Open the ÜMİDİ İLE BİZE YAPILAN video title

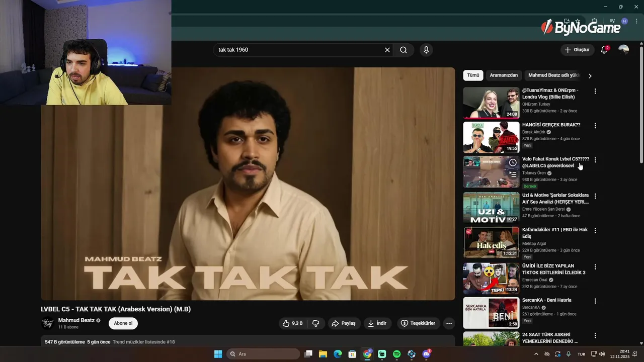tap(554, 269)
